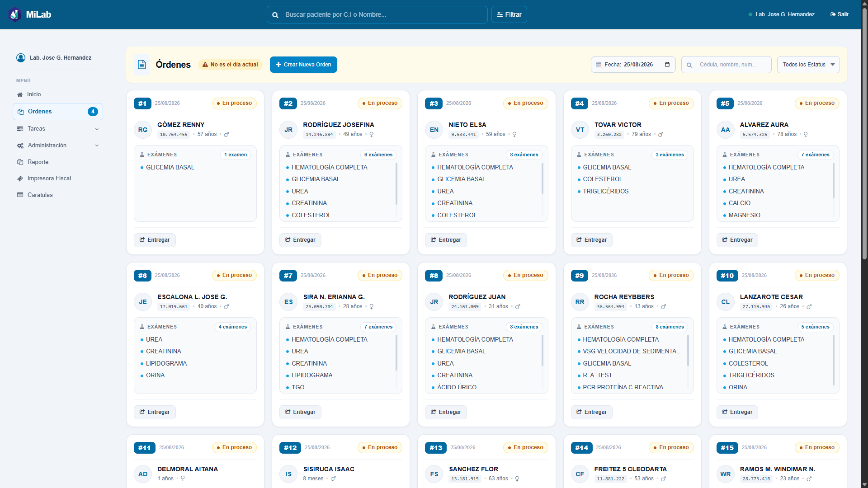868x488 pixels.
Task: Click the warning icon in 'No es el día actual'
Action: [x=205, y=65]
